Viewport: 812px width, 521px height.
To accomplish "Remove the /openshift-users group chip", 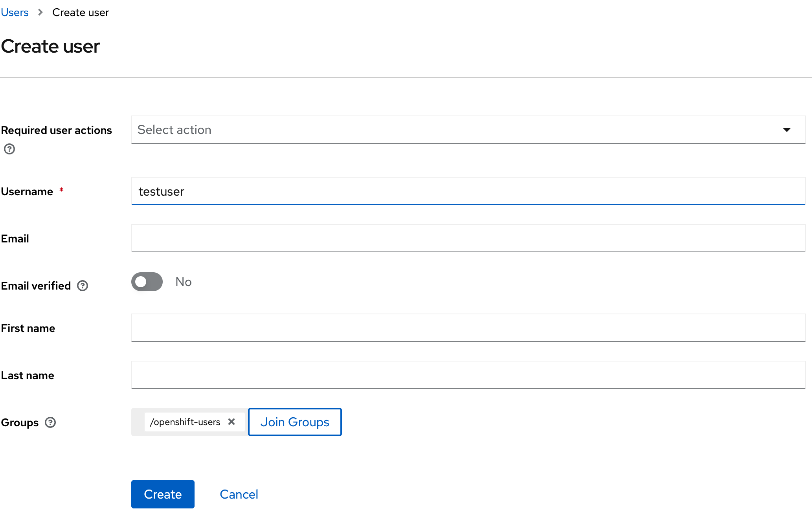I will click(x=231, y=422).
